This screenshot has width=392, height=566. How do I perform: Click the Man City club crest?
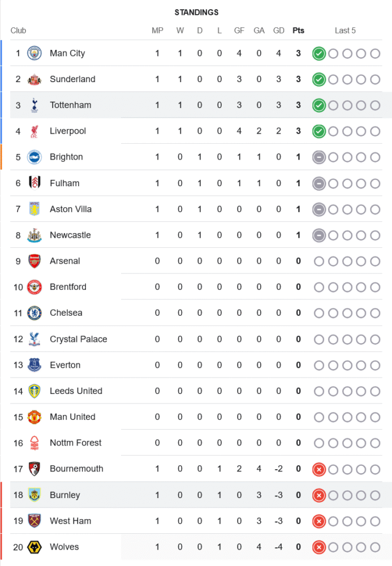35,53
